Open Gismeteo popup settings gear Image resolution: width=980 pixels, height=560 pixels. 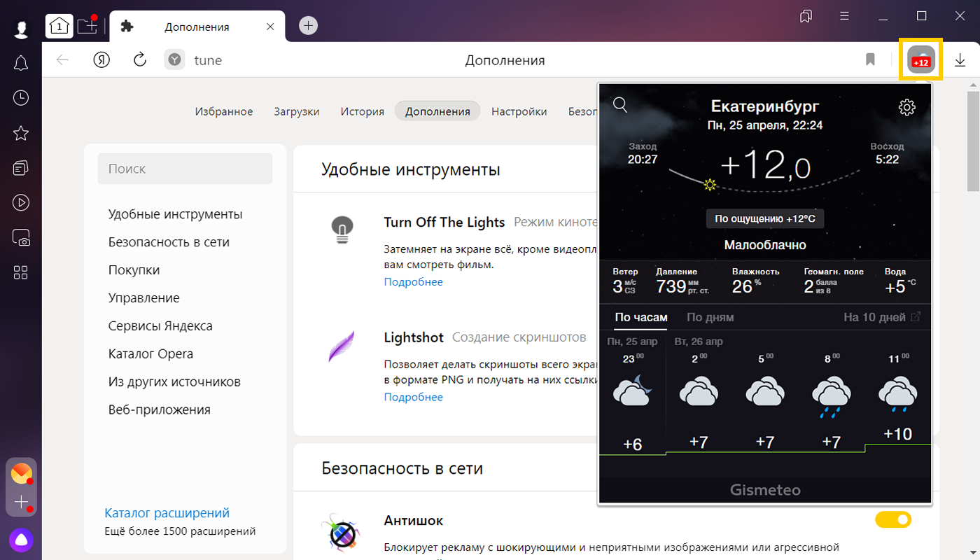907,107
